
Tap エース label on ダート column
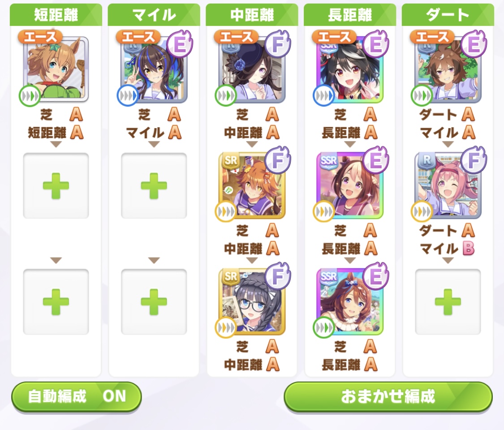[x=432, y=37]
